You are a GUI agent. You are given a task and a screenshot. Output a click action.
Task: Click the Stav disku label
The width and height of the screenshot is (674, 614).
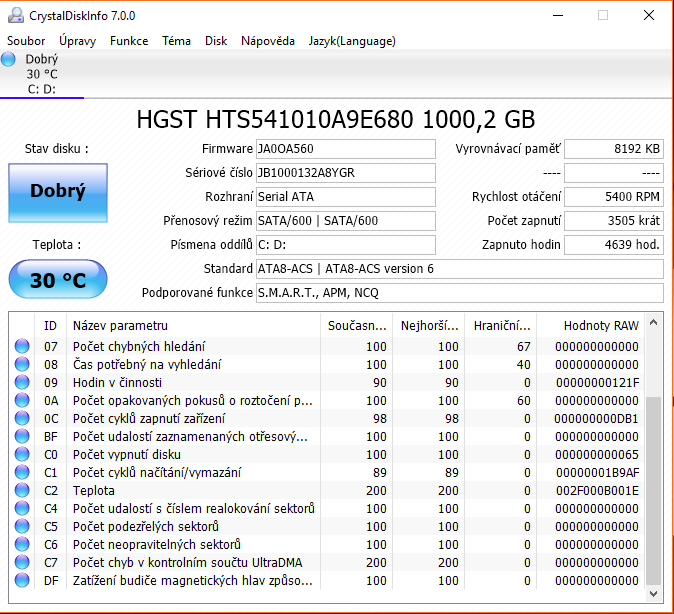(56, 149)
